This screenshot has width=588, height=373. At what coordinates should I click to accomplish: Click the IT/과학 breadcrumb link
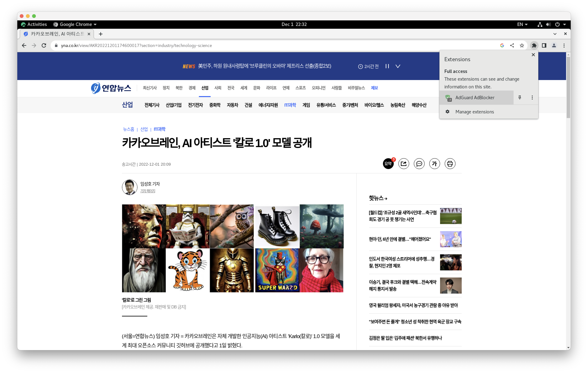(160, 129)
